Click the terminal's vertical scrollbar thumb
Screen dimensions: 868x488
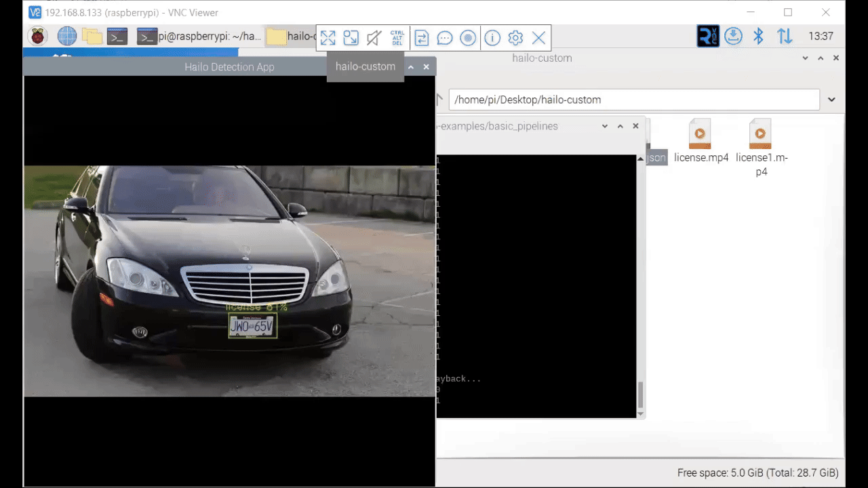pos(640,394)
